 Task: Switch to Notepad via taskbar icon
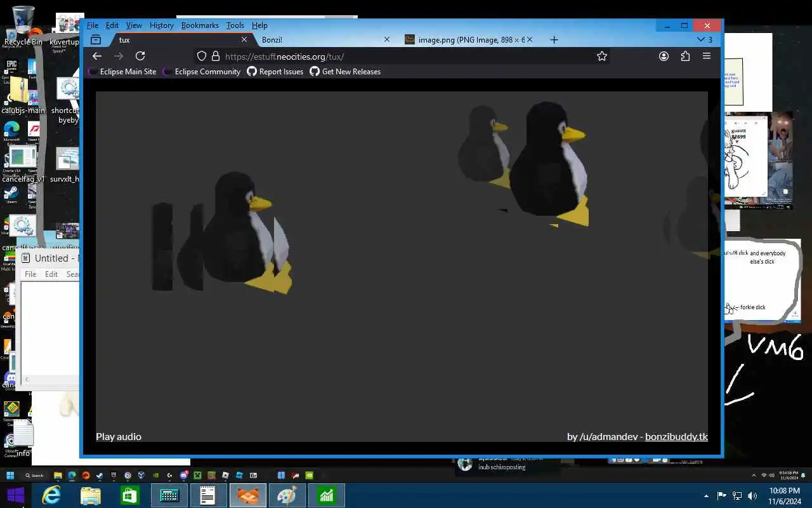[x=208, y=495]
